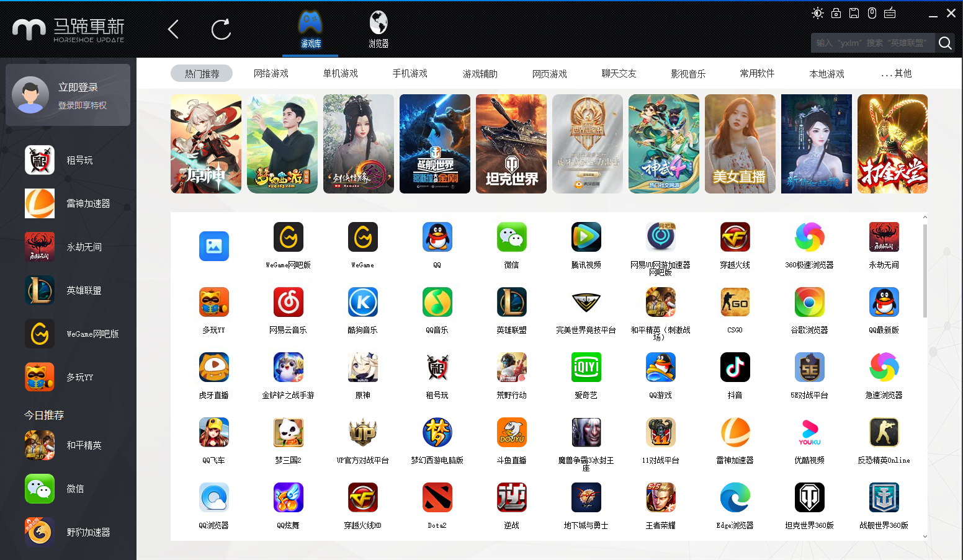The image size is (963, 560).
Task: Launch 地下城与勇士
Action: (x=586, y=497)
